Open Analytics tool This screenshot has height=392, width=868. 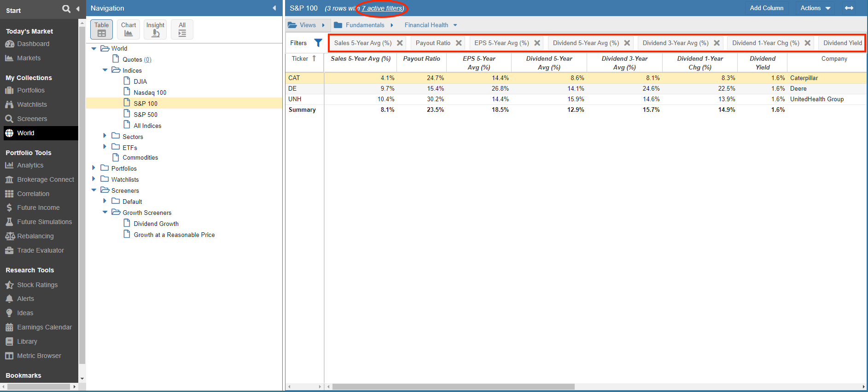click(30, 165)
